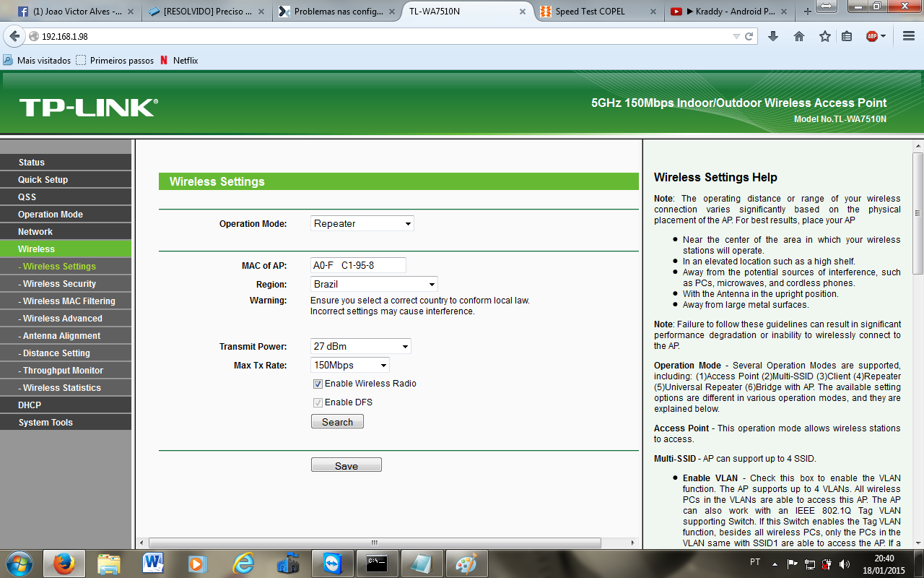Click the Search button
Viewport: 924px width, 578px height.
(337, 422)
